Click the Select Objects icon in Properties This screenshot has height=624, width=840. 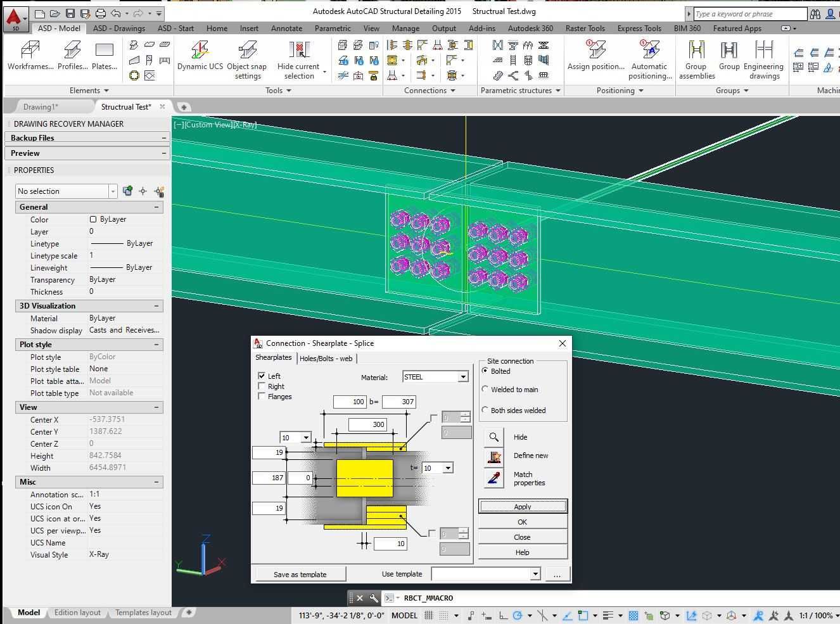click(143, 191)
